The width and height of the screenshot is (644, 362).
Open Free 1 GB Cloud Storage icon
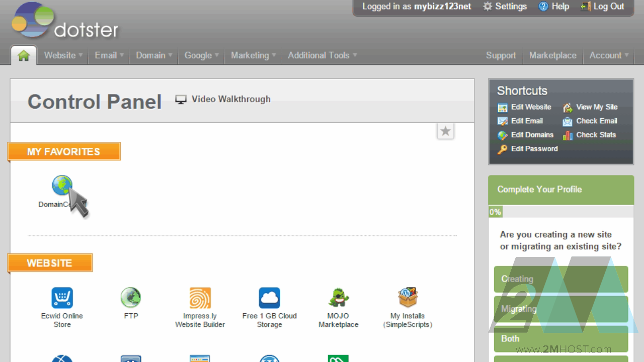[x=269, y=298]
